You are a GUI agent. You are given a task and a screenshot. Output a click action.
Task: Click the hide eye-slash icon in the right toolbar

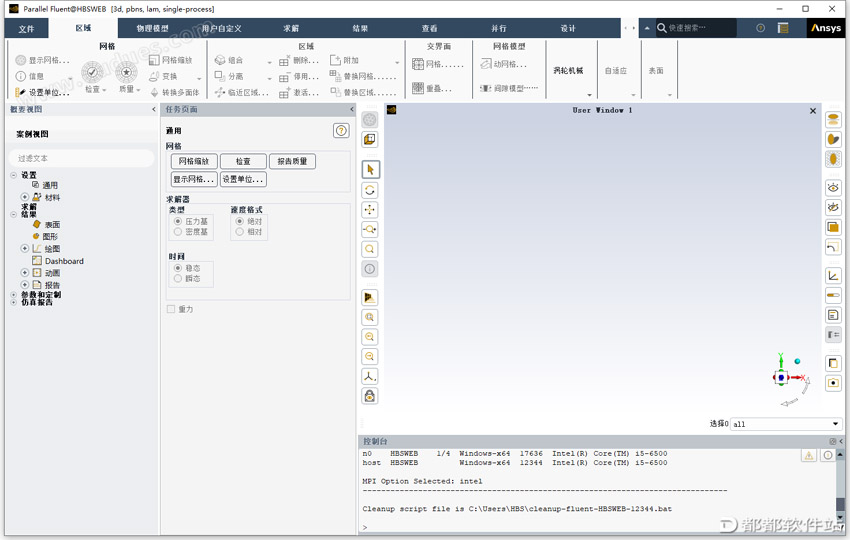pyautogui.click(x=833, y=207)
